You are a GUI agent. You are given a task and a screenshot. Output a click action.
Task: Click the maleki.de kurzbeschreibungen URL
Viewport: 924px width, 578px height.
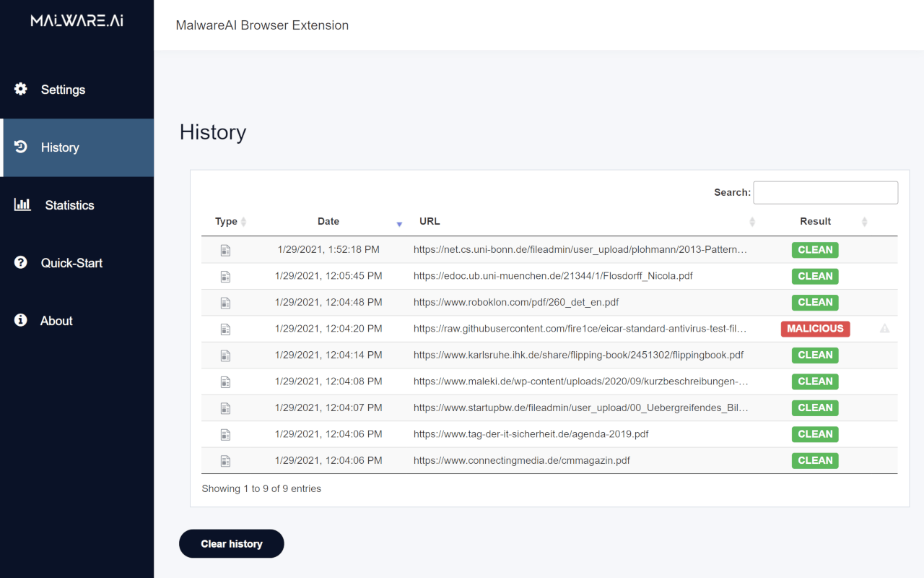[581, 381]
